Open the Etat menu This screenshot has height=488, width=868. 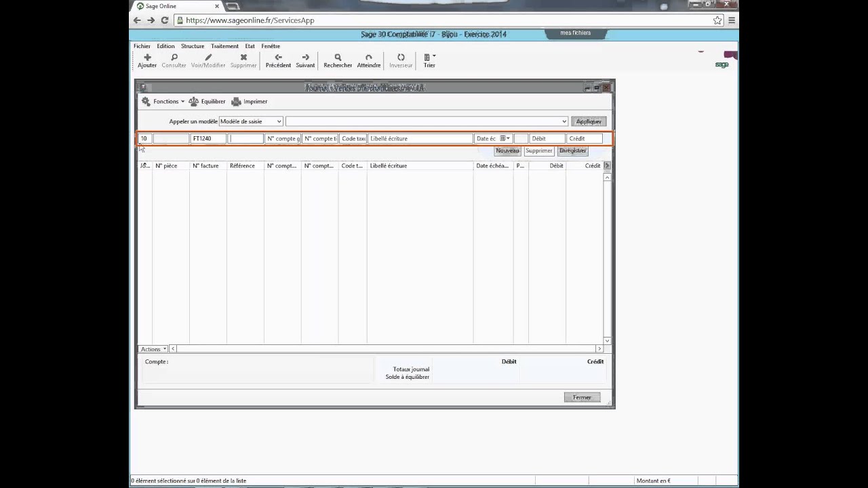(x=250, y=46)
